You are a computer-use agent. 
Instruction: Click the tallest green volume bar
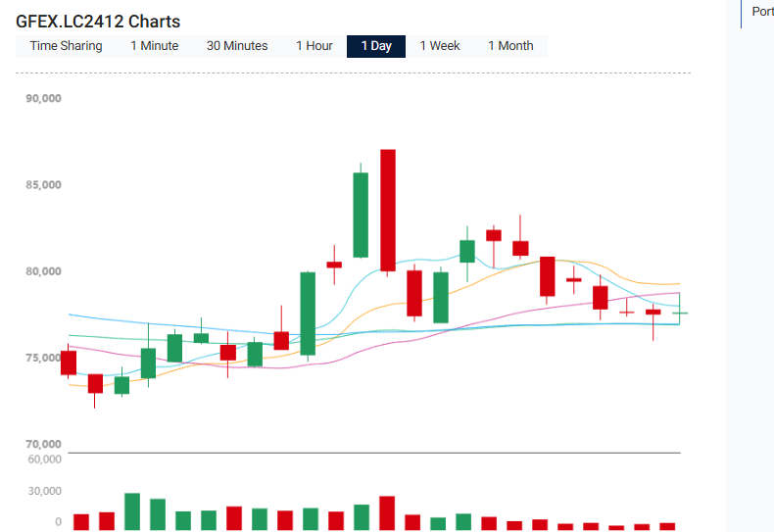[132, 511]
